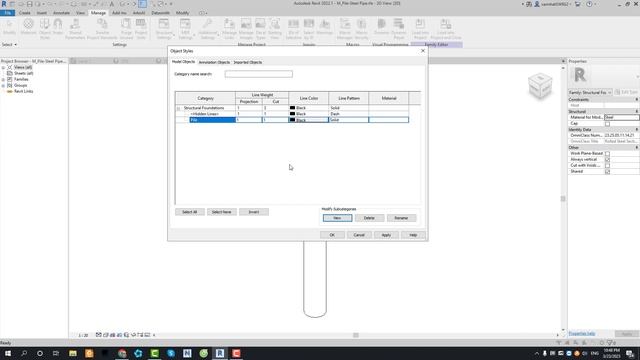The width and height of the screenshot is (640, 360).
Task: Toggle the Shared checkbox in Properties
Action: click(607, 171)
